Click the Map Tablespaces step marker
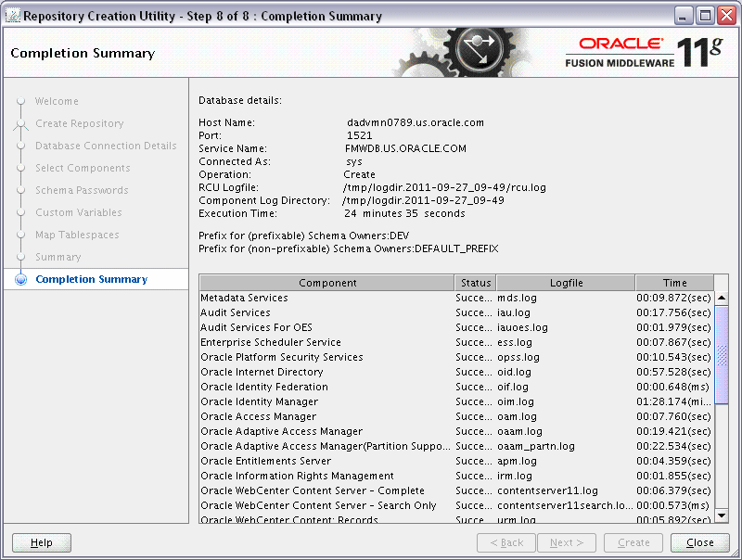 (x=20, y=235)
